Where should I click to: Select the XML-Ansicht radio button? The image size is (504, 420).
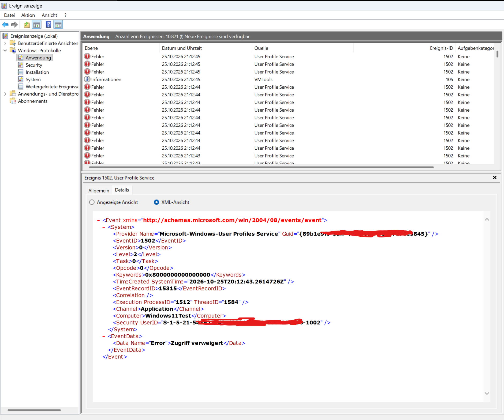pos(156,202)
